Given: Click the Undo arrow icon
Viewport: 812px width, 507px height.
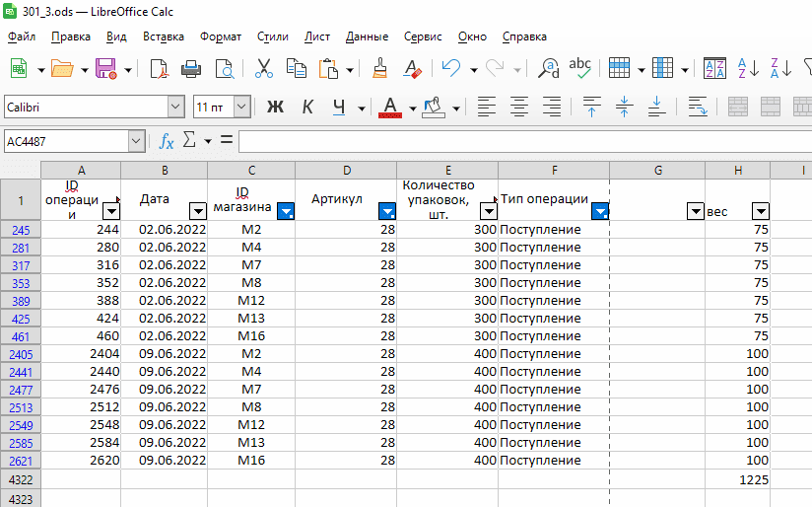Looking at the screenshot, I should pyautogui.click(x=451, y=68).
